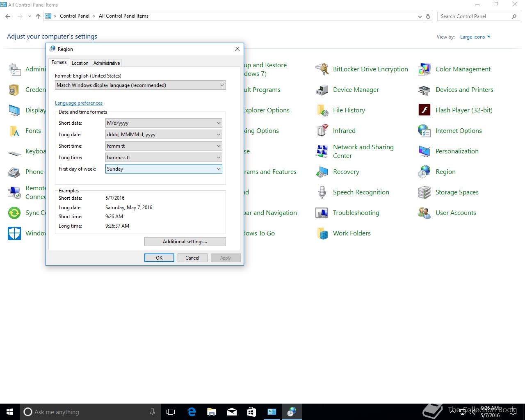This screenshot has width=525, height=420.
Task: Open the User Accounts icon
Action: pyautogui.click(x=425, y=213)
